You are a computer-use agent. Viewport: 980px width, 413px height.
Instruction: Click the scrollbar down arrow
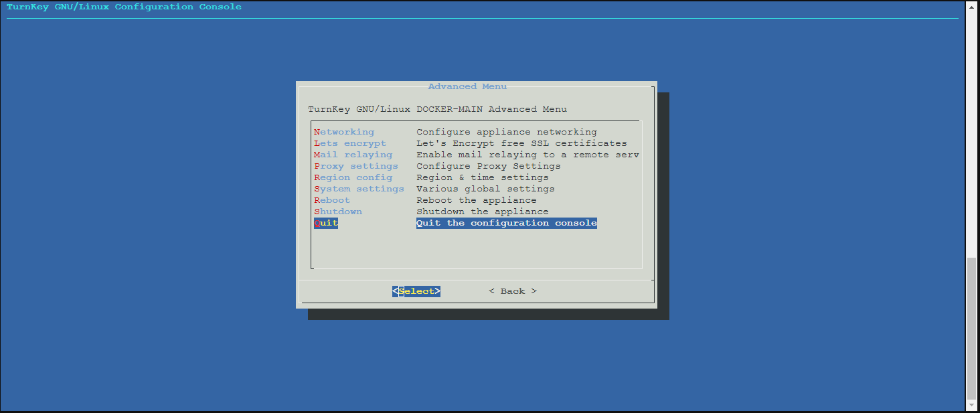pyautogui.click(x=972, y=406)
